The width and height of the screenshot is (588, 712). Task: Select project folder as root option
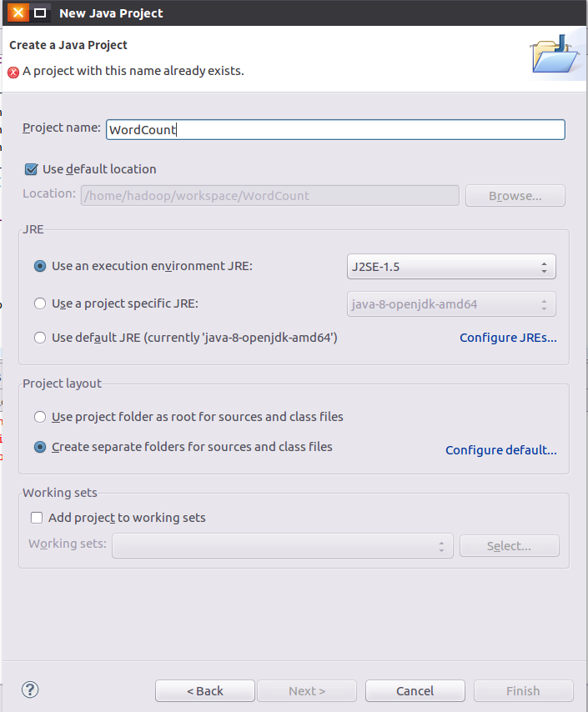40,417
